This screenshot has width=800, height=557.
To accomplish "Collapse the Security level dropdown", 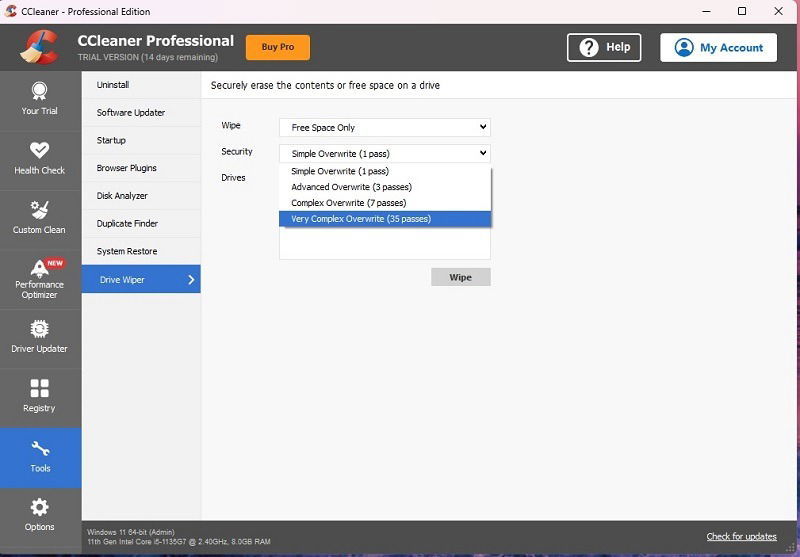I will tap(385, 154).
